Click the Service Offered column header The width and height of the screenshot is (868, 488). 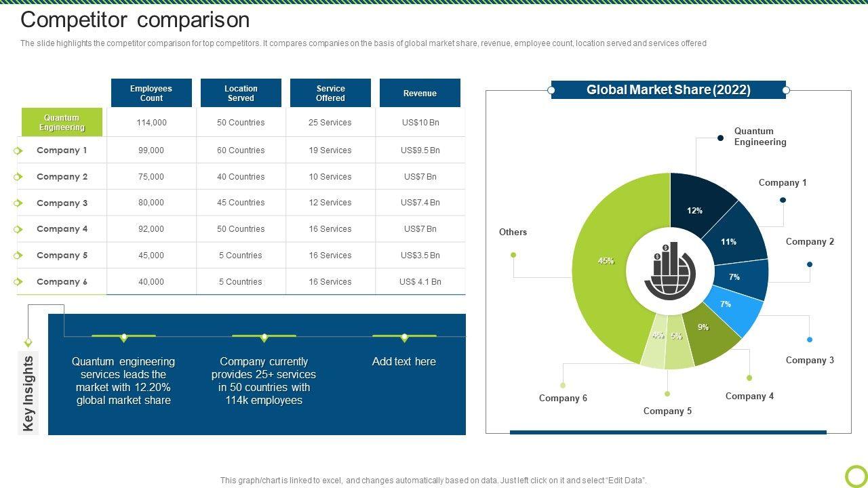(x=330, y=93)
